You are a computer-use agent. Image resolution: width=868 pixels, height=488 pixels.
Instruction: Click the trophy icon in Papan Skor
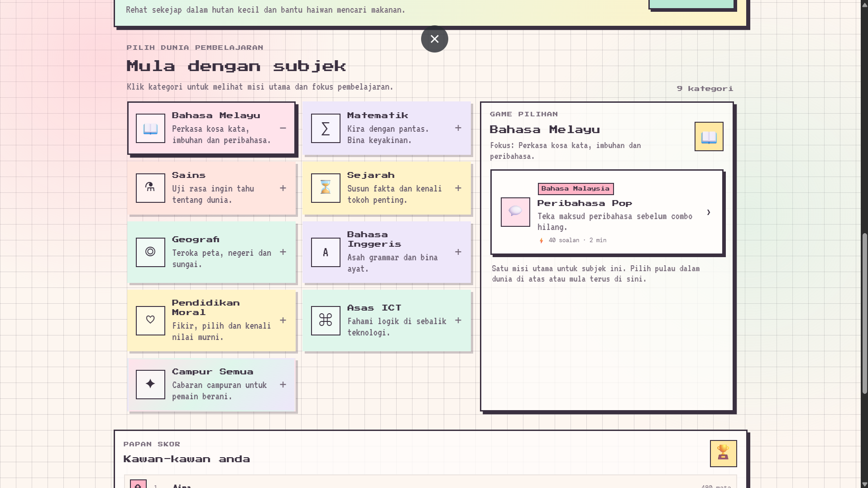tap(723, 453)
